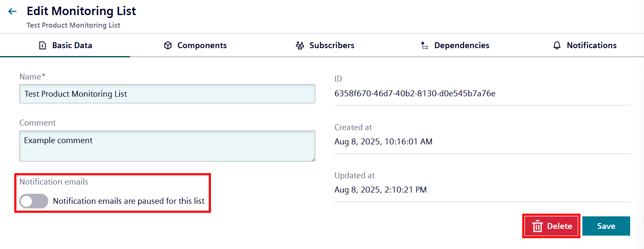The height and width of the screenshot is (249, 644).
Task: Click the ID value to select it
Action: click(415, 93)
